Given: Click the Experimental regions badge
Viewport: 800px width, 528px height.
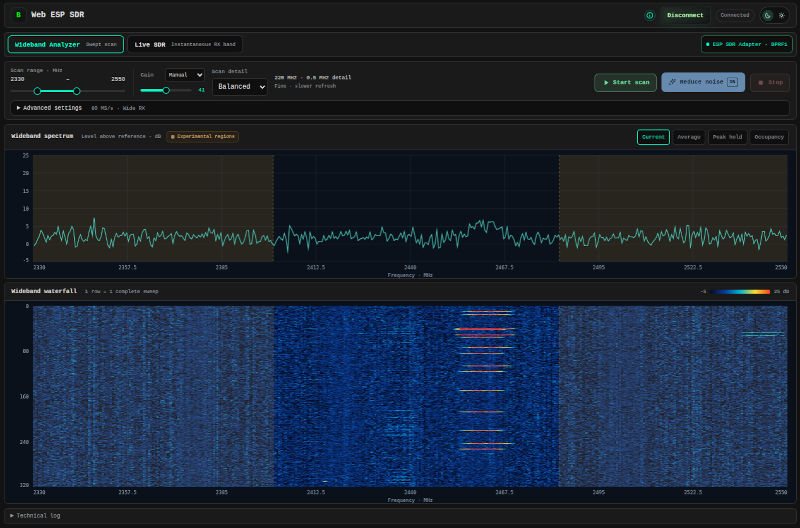Looking at the screenshot, I should [x=203, y=137].
